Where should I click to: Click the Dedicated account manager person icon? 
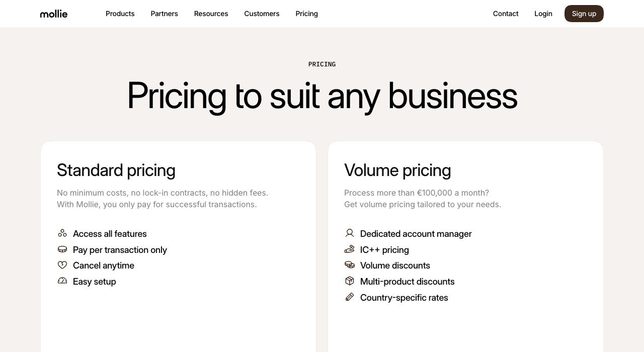(x=350, y=233)
